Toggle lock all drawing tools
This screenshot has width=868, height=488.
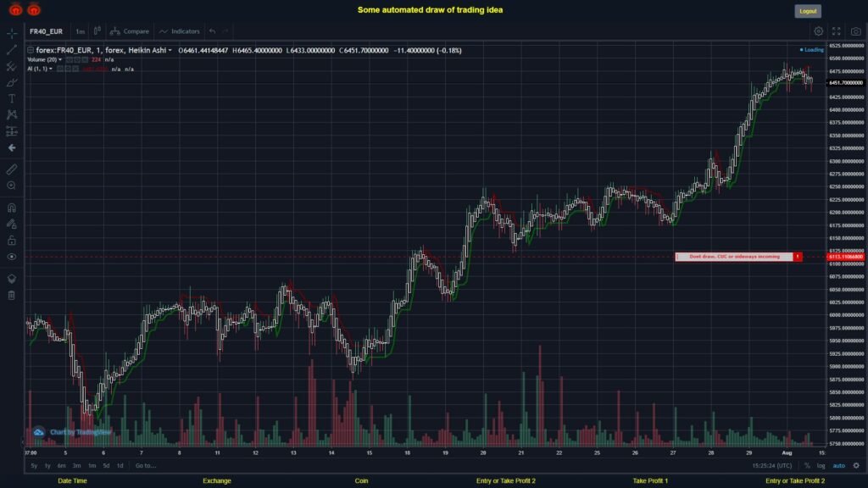tap(12, 240)
